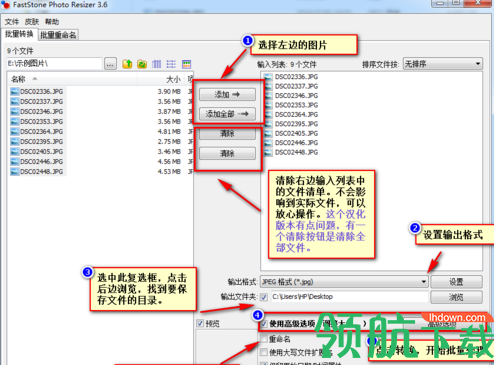The width and height of the screenshot is (494, 365).
Task: Open the 输出格式 JPEG 格式 dropdown
Action: (344, 282)
